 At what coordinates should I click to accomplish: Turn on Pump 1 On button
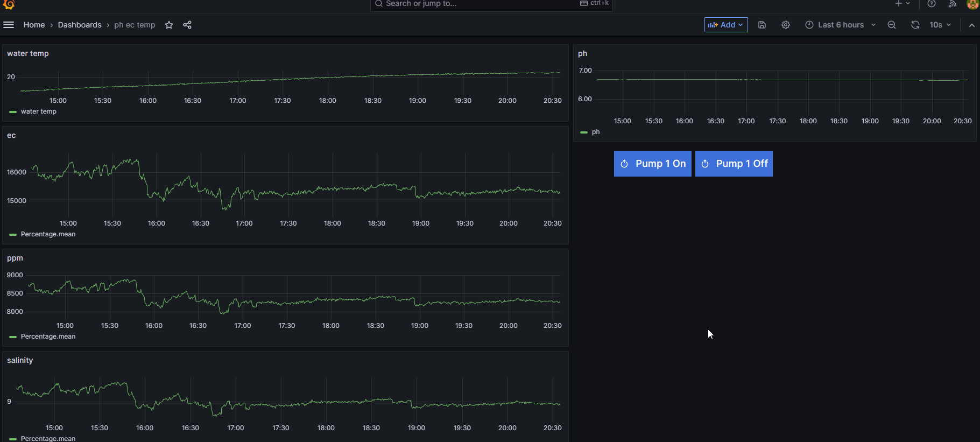pos(653,164)
